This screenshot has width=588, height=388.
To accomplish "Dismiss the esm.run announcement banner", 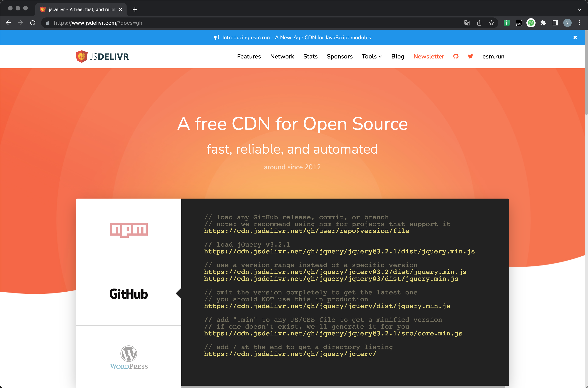I will (575, 37).
